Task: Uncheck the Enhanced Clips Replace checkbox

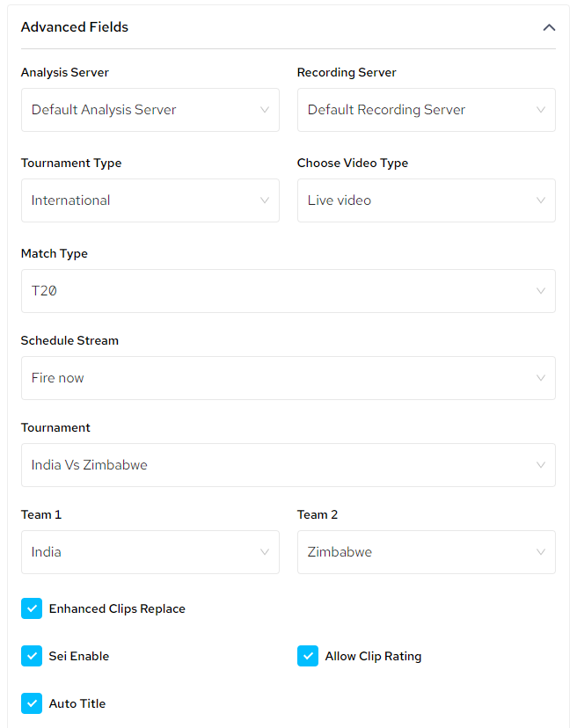Action: pos(32,608)
